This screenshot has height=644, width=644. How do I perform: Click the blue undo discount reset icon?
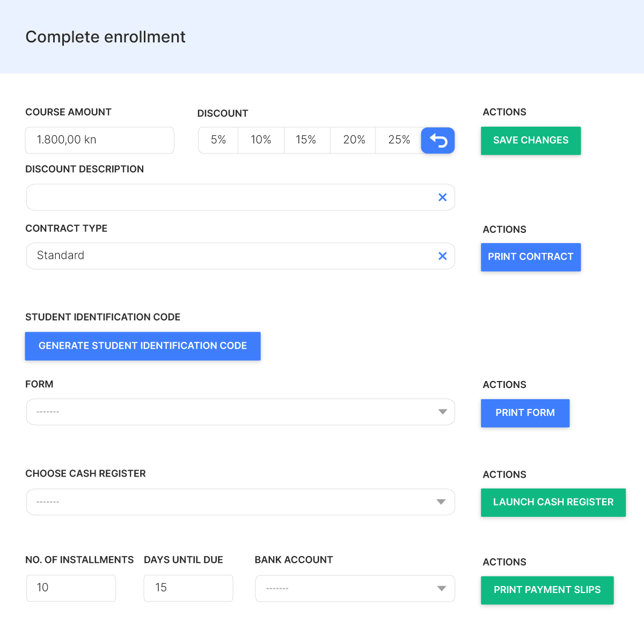click(438, 141)
